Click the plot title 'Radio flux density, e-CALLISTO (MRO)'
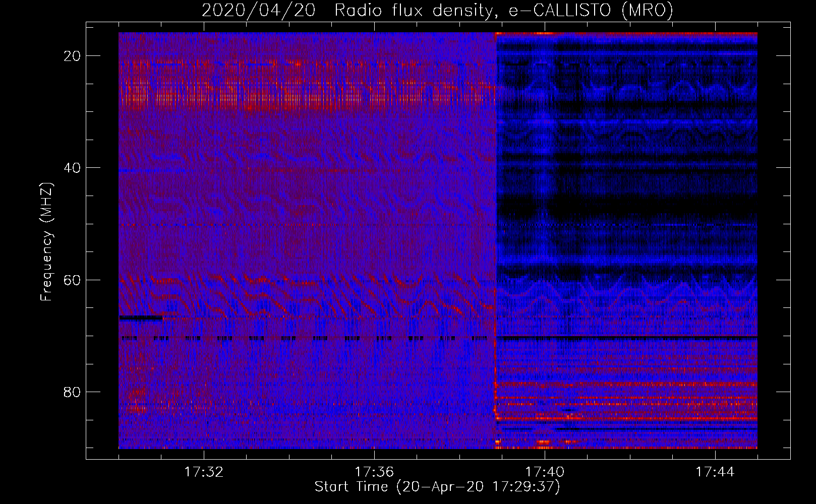 pyautogui.click(x=504, y=10)
